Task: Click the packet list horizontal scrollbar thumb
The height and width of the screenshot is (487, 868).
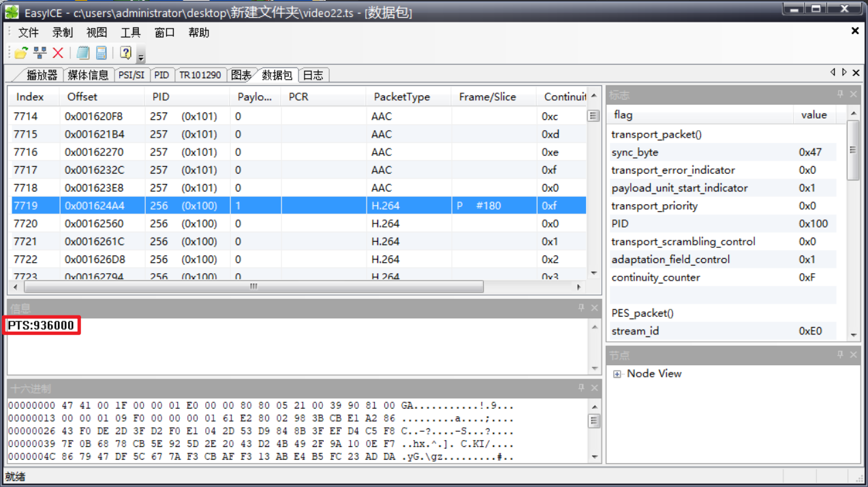Action: (x=253, y=287)
